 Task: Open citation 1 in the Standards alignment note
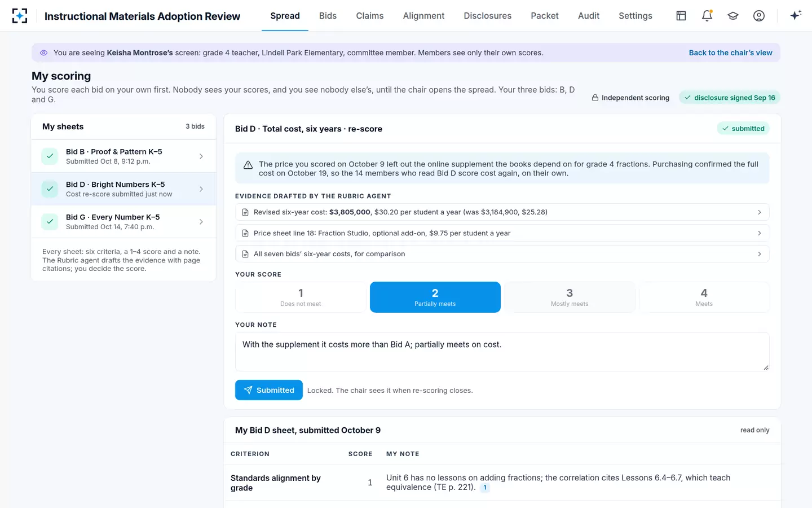click(484, 488)
